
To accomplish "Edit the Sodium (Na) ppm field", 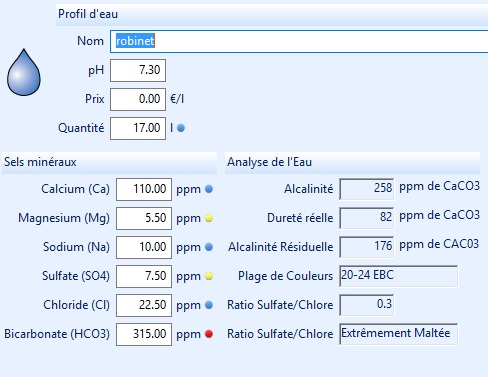I will click(144, 247).
